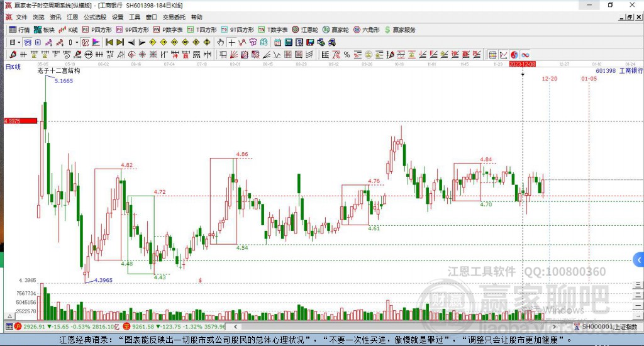Click the zigzag V line tool

[277, 55]
